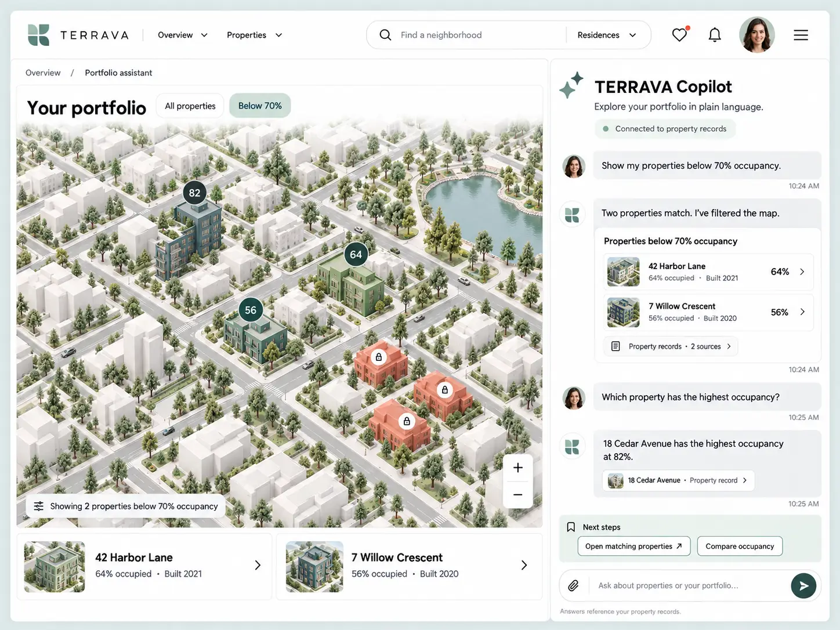The image size is (840, 630).
Task: Select the 82 occupancy map marker
Action: pyautogui.click(x=194, y=193)
